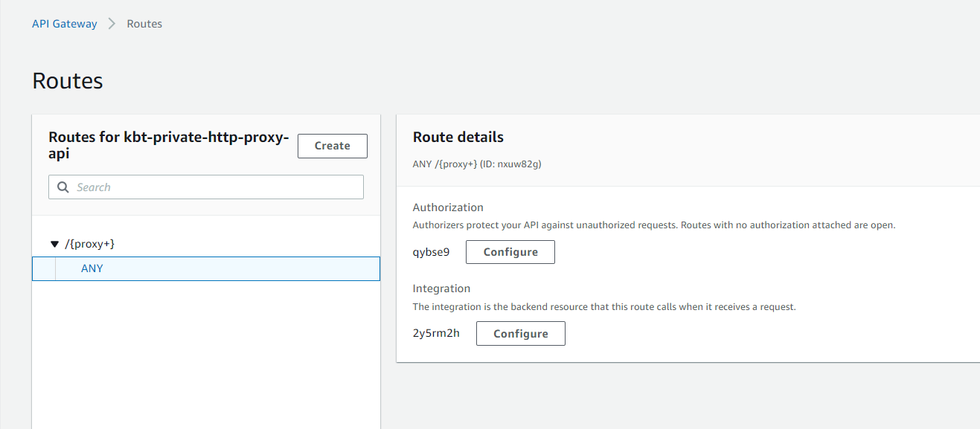Click the Authorization section label
The height and width of the screenshot is (429, 980).
click(x=448, y=207)
